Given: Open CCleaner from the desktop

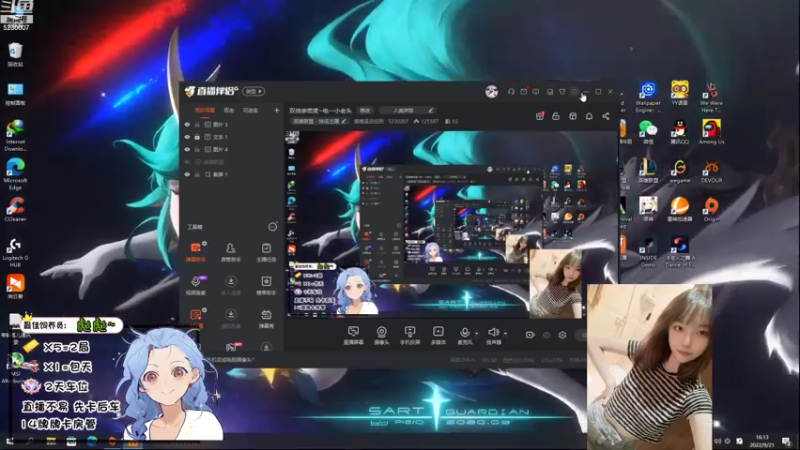Looking at the screenshot, I should point(15,210).
